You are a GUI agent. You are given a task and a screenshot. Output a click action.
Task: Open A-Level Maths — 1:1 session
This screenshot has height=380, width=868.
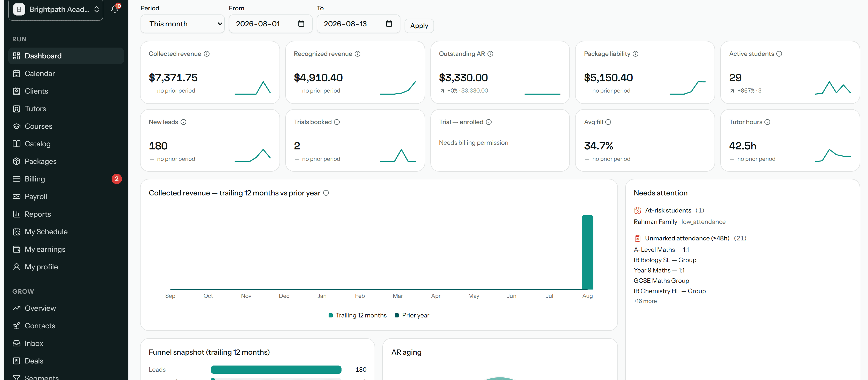tap(661, 249)
